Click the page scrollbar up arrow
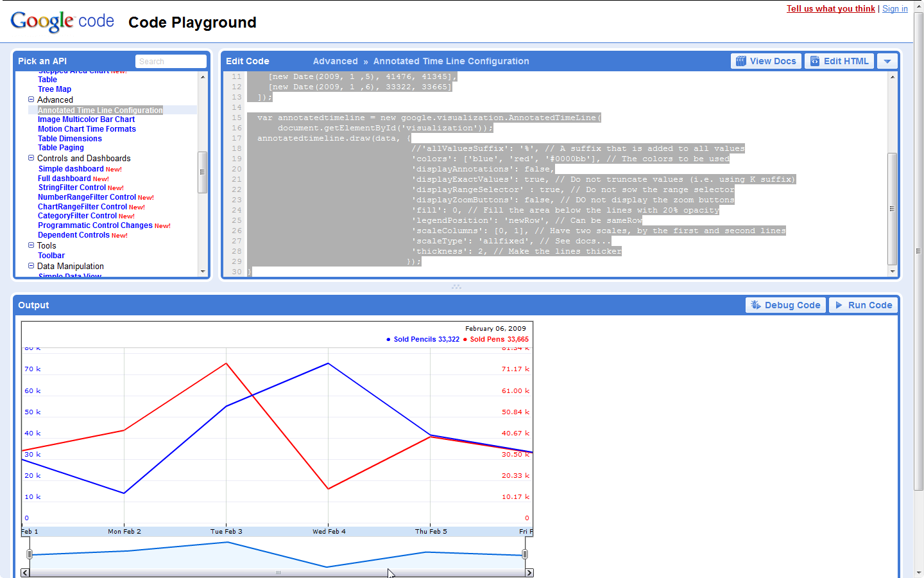Image resolution: width=924 pixels, height=578 pixels. coord(919,5)
